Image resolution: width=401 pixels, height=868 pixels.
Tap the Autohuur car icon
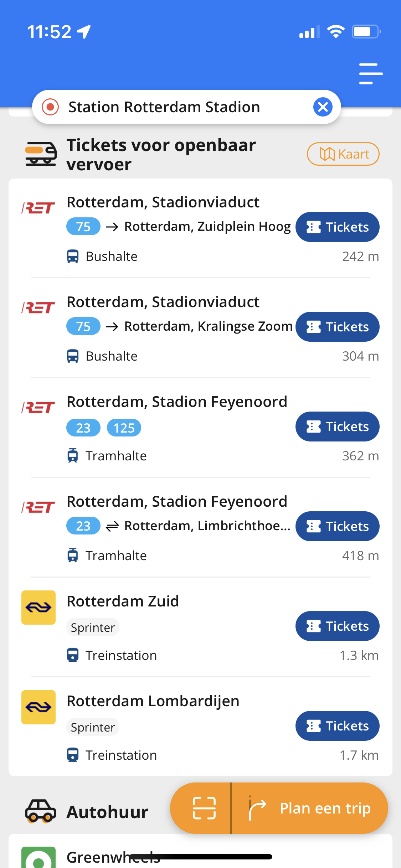40,811
